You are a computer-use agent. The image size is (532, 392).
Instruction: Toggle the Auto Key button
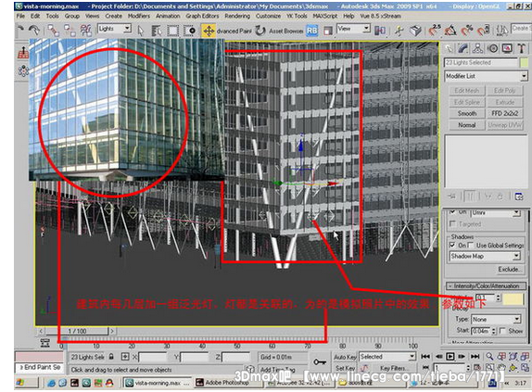345,357
